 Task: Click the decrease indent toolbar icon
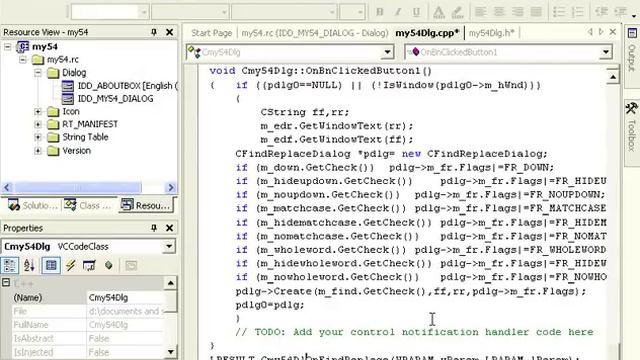[x=601, y=12]
